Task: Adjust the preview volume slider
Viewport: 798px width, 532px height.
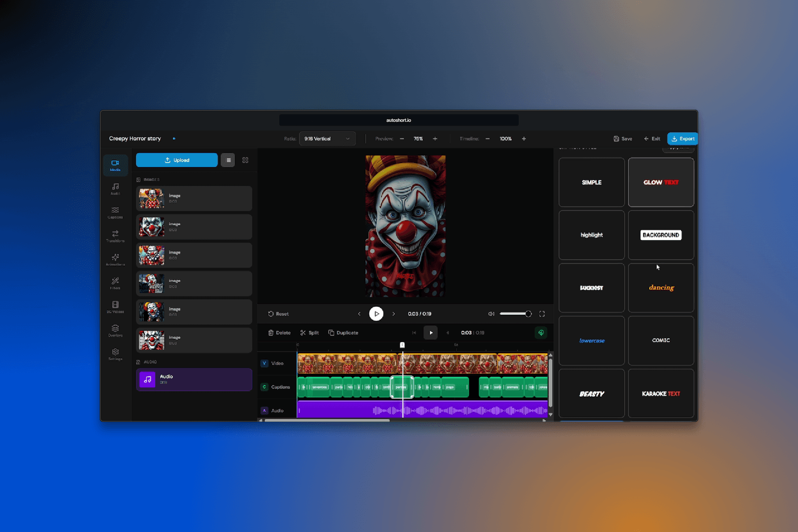Action: tap(515, 314)
